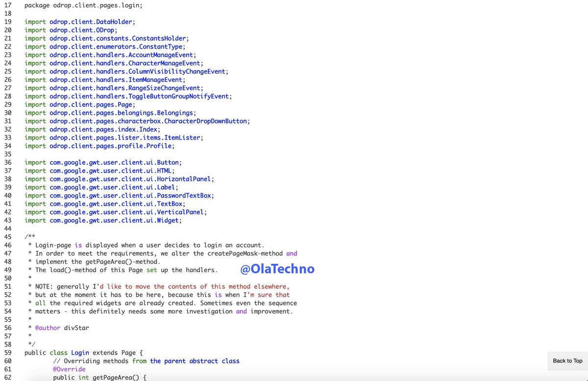Click the gwt ui.HTML import line
This screenshot has height=381, width=588.
[x=99, y=171]
